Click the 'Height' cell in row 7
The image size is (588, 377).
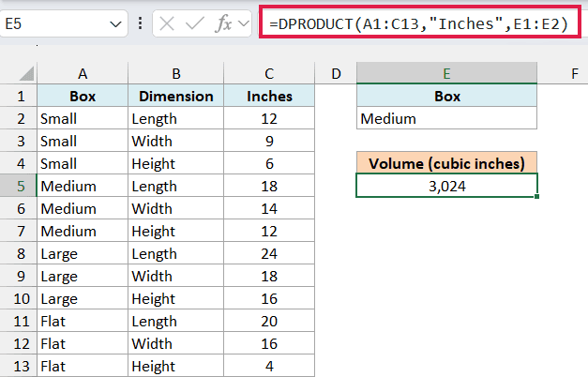(176, 231)
